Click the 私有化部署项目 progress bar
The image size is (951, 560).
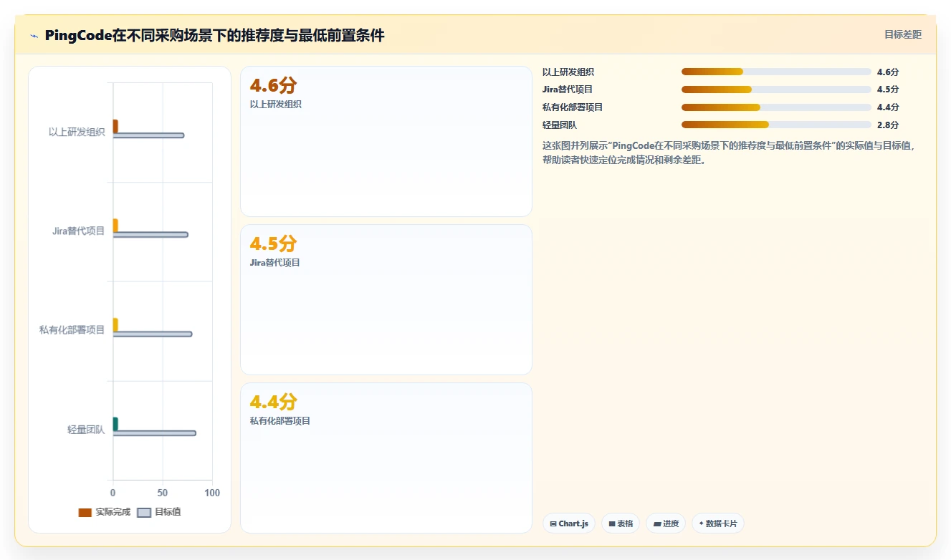click(776, 107)
